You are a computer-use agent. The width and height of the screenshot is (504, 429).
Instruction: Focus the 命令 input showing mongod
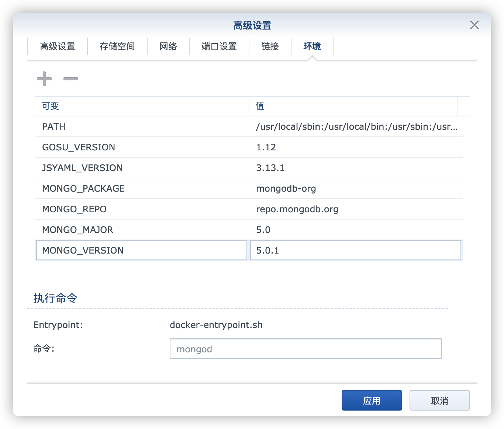306,349
